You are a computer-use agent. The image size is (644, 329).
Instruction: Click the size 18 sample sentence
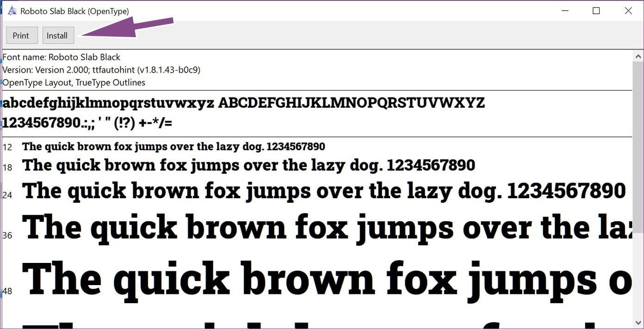coord(248,165)
